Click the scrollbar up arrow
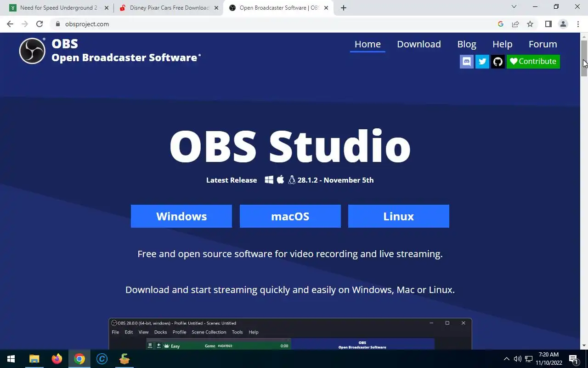This screenshot has height=368, width=588. point(584,36)
